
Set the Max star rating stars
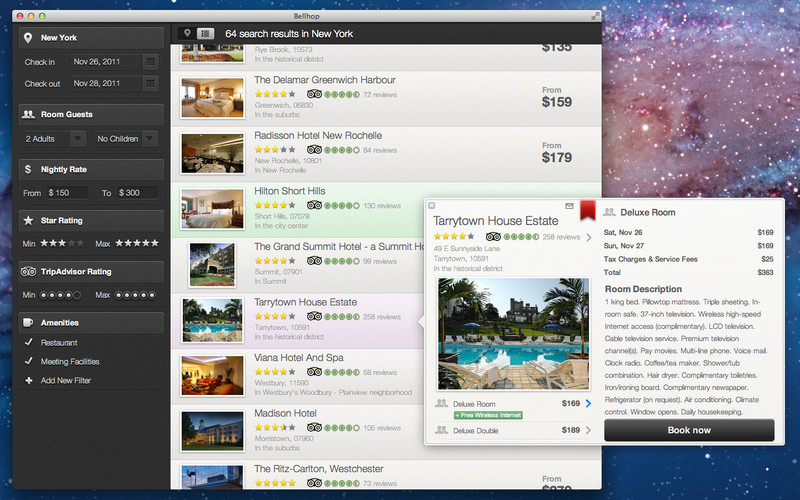[137, 243]
